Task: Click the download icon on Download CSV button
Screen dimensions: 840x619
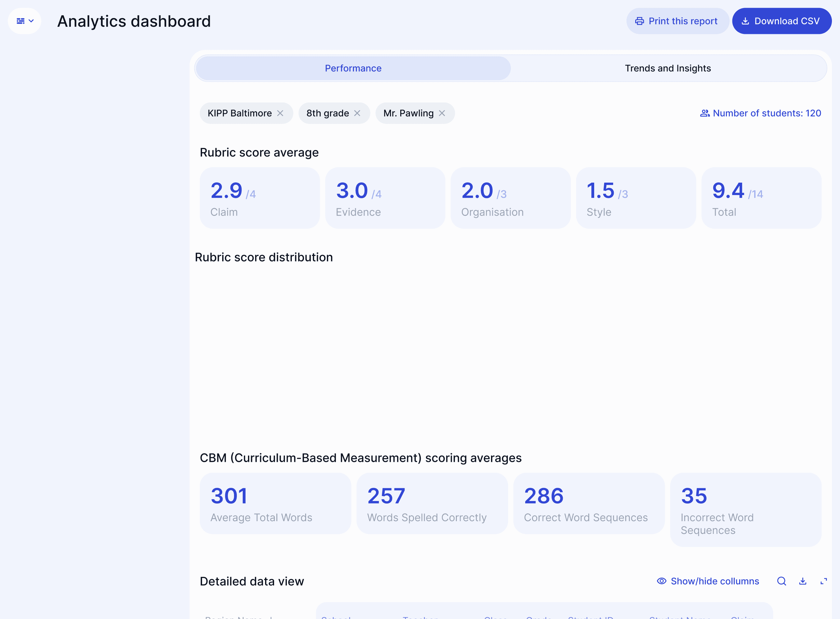Action: click(746, 21)
